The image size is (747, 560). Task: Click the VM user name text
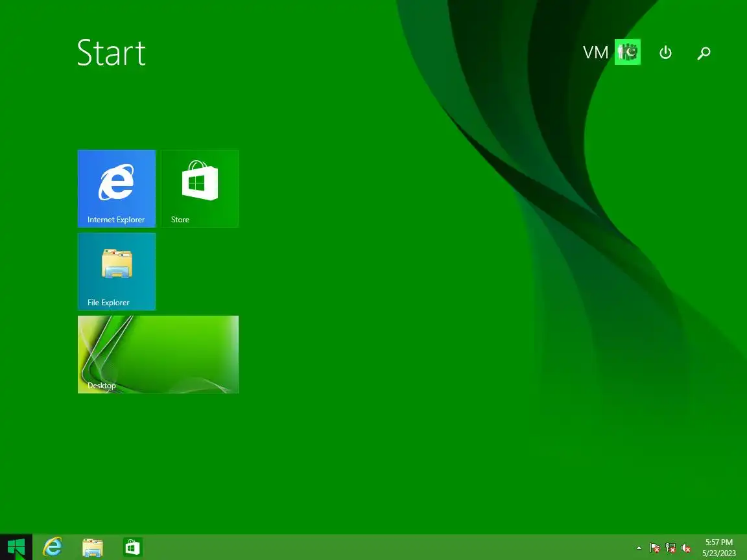(x=595, y=52)
